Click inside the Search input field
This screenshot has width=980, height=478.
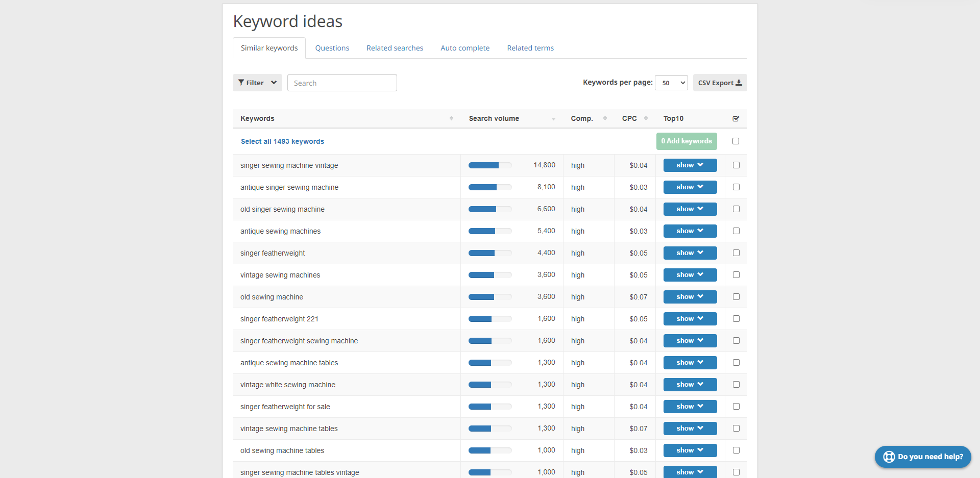point(342,82)
